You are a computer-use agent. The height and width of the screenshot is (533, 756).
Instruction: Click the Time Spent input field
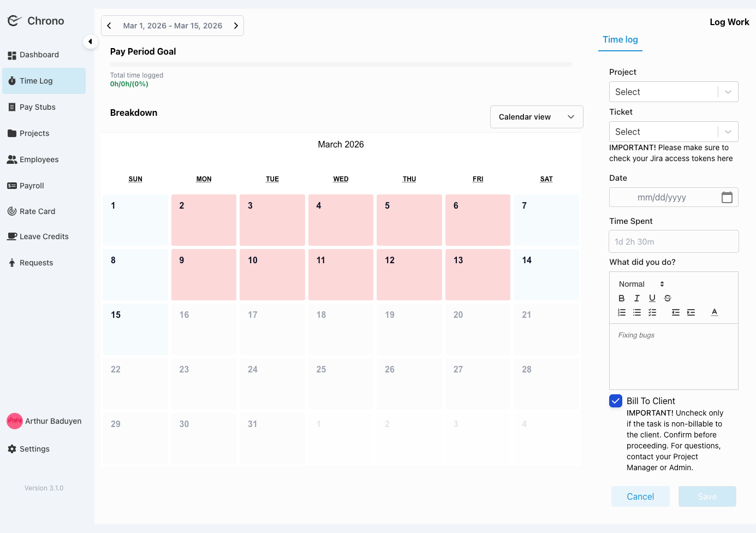674,241
